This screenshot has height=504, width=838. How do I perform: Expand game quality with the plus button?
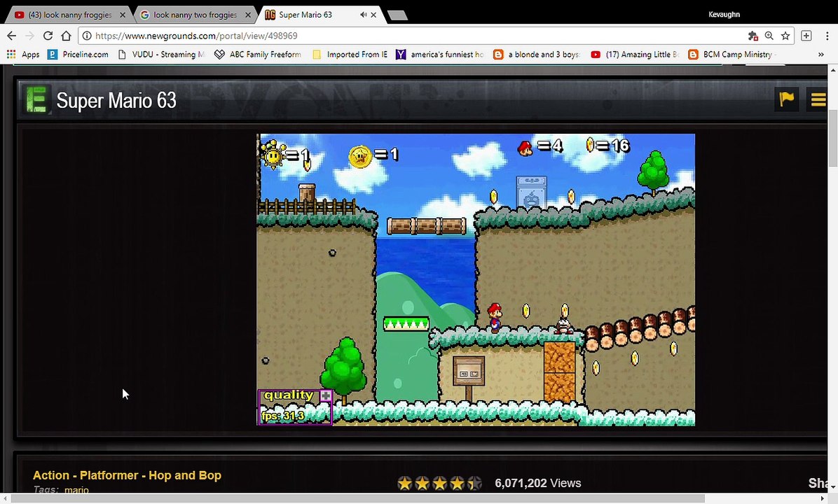click(326, 395)
